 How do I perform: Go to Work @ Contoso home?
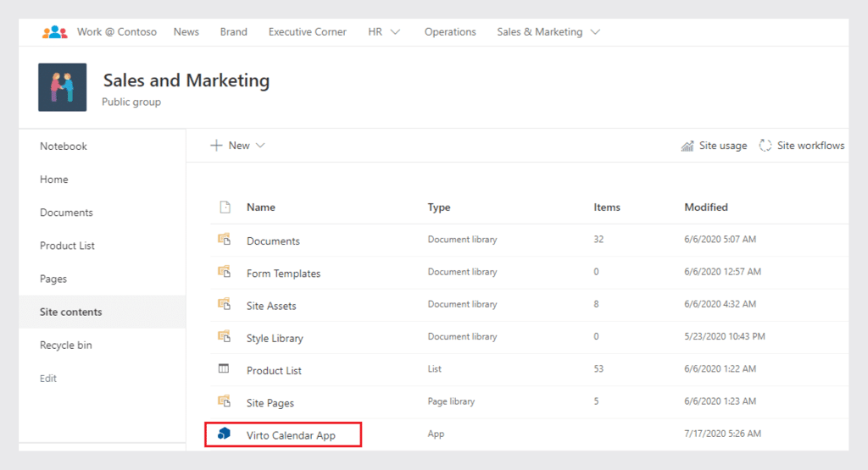pos(117,32)
